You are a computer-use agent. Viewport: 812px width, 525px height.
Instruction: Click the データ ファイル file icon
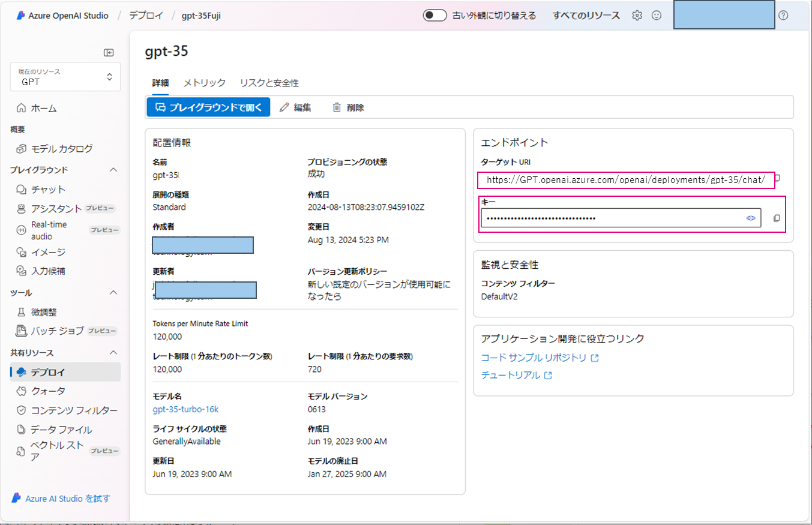[x=22, y=430]
